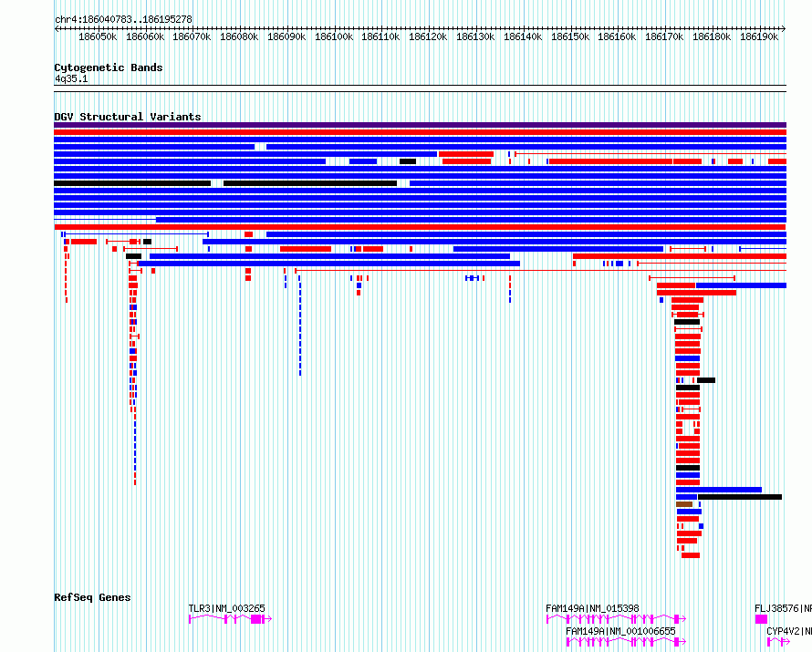Screen dimensions: 812x652
Task: Click the 186060k scale tick label
Action: pyautogui.click(x=145, y=36)
